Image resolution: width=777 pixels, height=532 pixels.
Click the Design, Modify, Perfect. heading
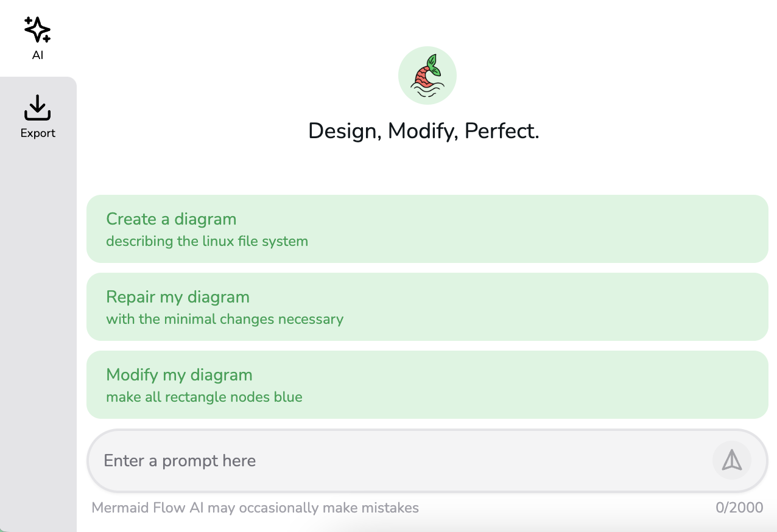pyautogui.click(x=424, y=131)
